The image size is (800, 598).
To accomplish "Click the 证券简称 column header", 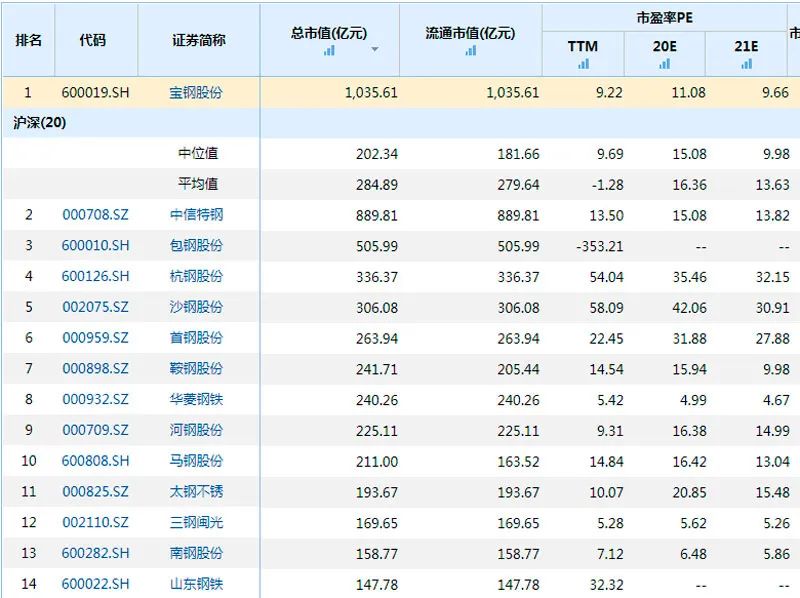I will pyautogui.click(x=199, y=40).
